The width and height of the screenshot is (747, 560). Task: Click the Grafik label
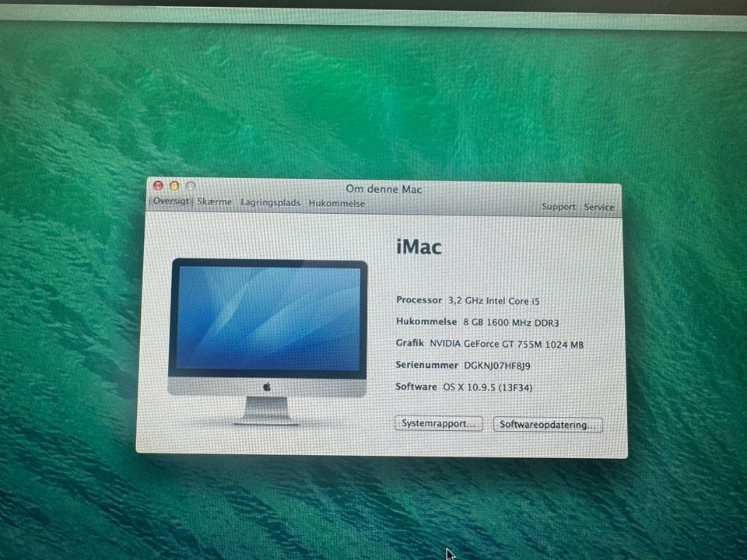[410, 343]
